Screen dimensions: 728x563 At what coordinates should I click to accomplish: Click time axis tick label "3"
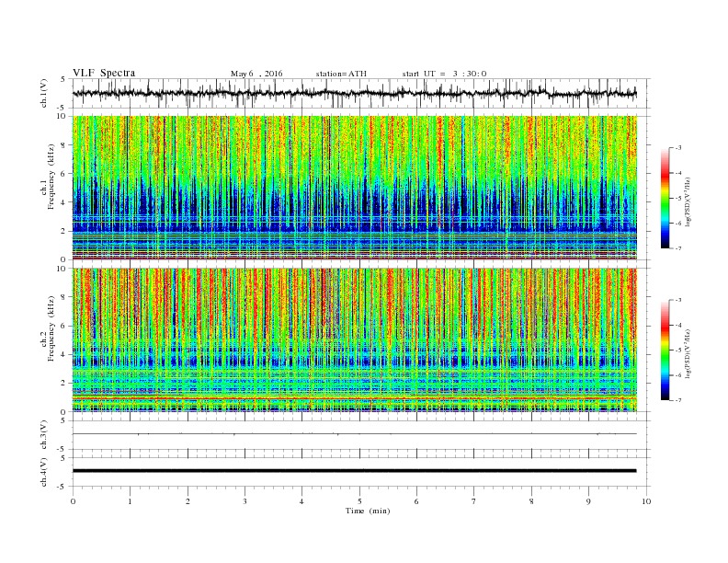245,501
